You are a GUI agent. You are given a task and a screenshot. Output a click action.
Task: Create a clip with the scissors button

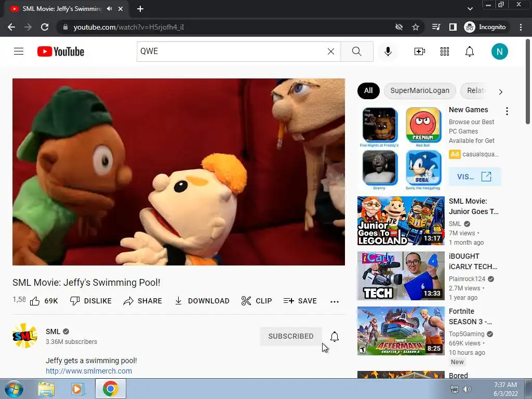257,301
